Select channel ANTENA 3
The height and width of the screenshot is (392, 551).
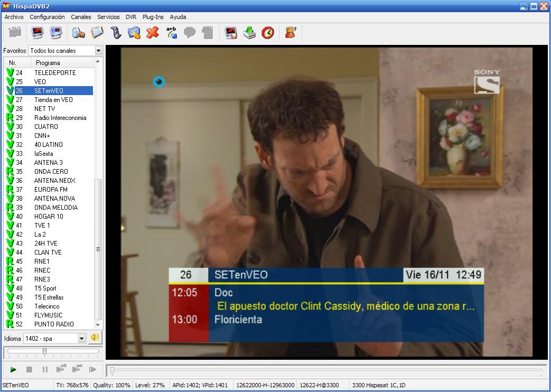(50, 162)
